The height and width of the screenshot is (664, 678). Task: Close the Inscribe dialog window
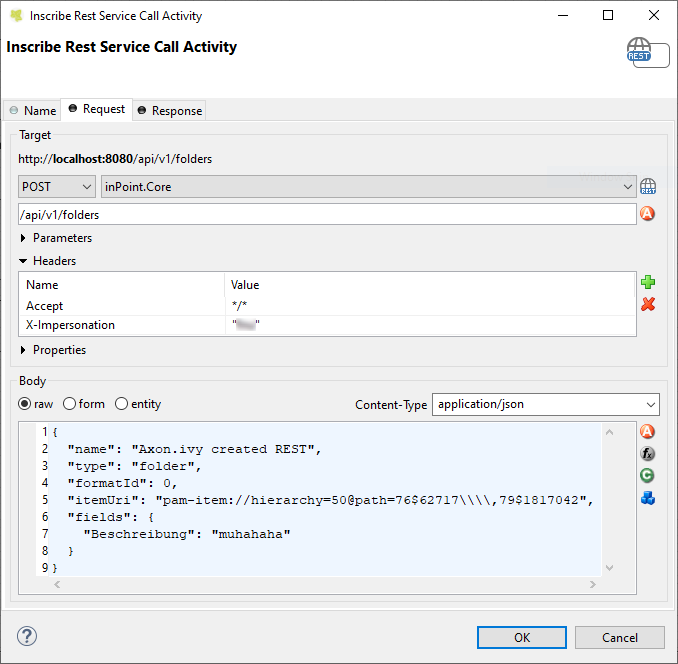(654, 15)
